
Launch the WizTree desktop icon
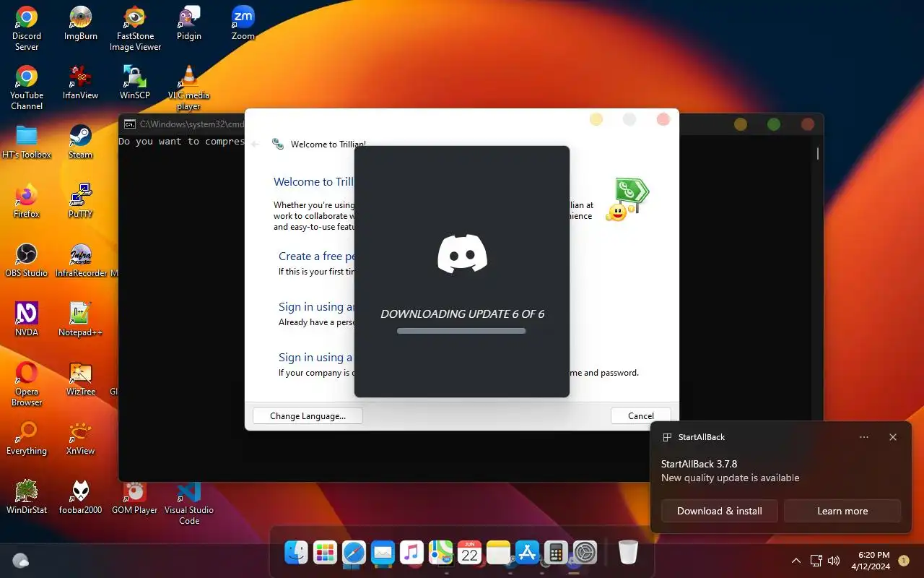[x=80, y=379]
